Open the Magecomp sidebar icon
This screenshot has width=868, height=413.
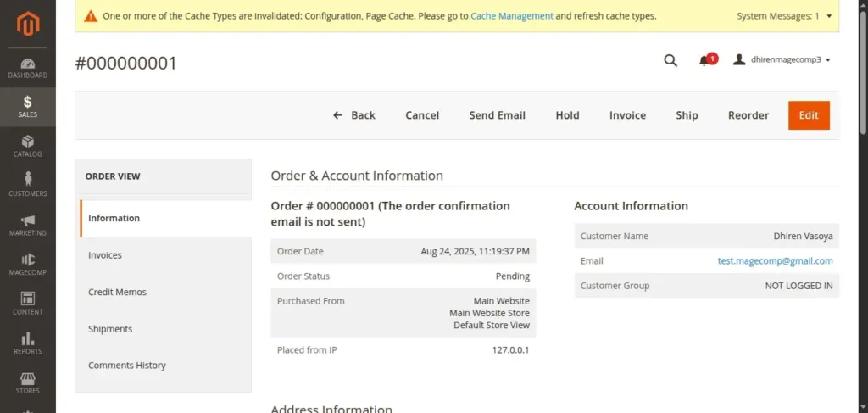28,263
